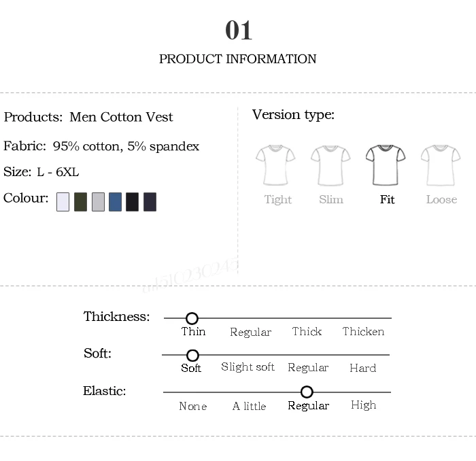Pick the olive green colour swatch
Viewport: 476px width, 461px height.
point(80,202)
